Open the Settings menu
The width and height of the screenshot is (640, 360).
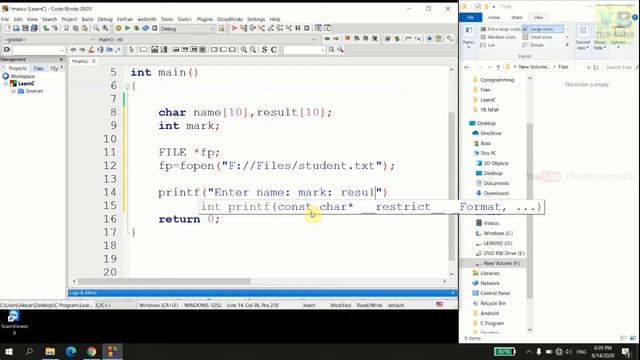click(256, 19)
